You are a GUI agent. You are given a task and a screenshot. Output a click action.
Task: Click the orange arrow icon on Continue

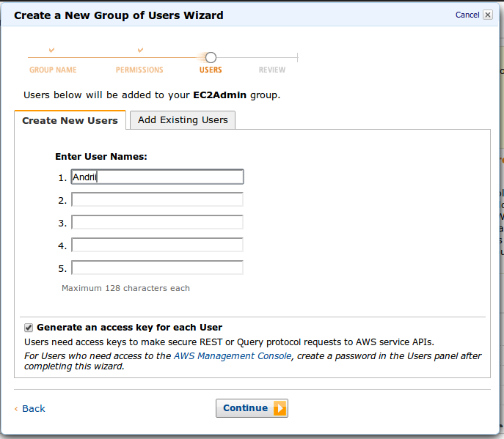point(280,408)
